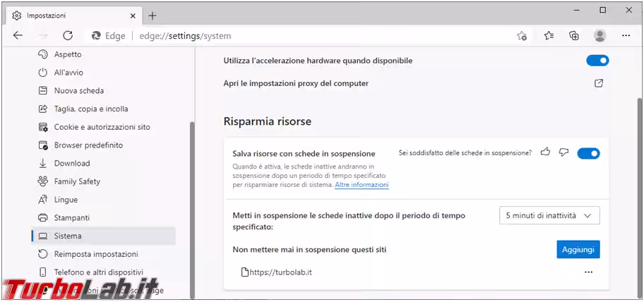Open a new tab with plus button
The width and height of the screenshot is (644, 302).
[153, 16]
